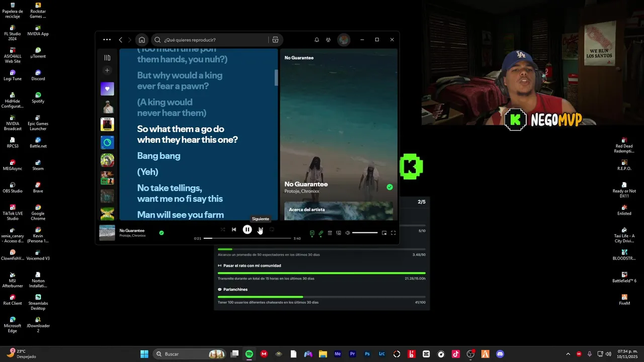Click the 'Parlanchines' goal progress bar

(321, 297)
